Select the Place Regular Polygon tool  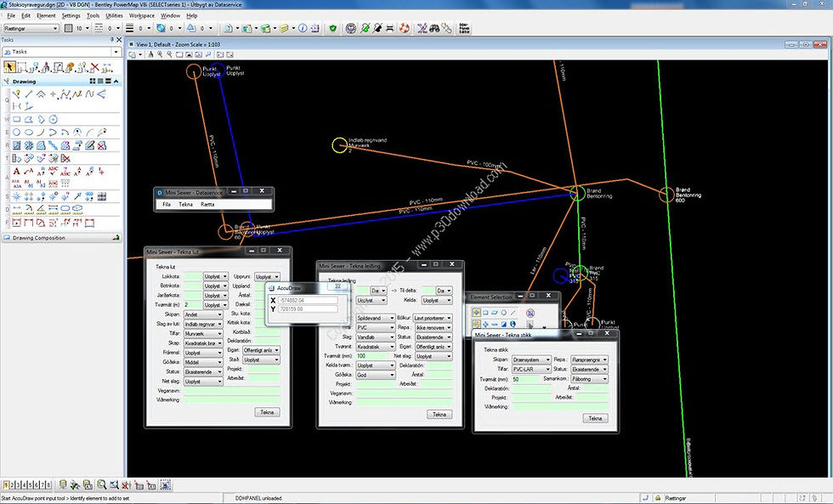(53, 120)
